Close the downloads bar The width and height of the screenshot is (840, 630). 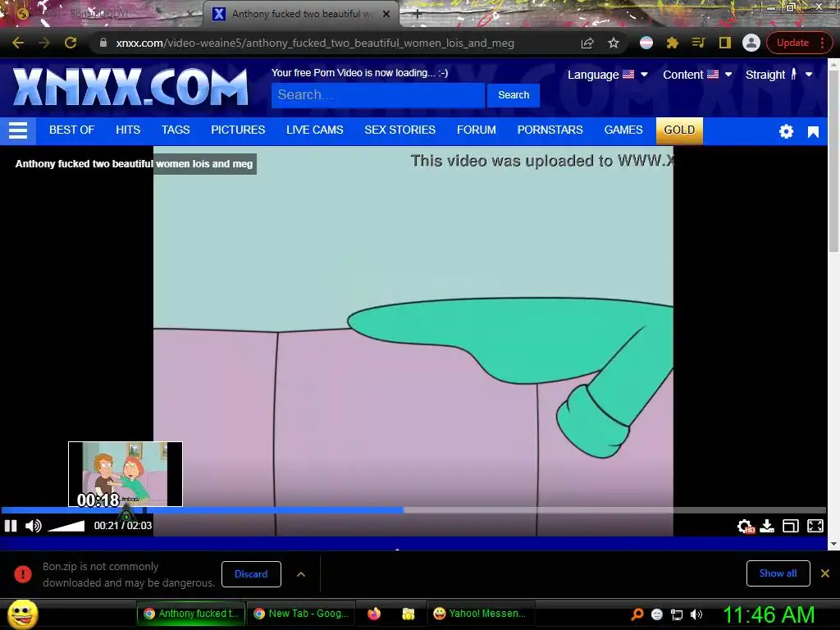pos(825,573)
